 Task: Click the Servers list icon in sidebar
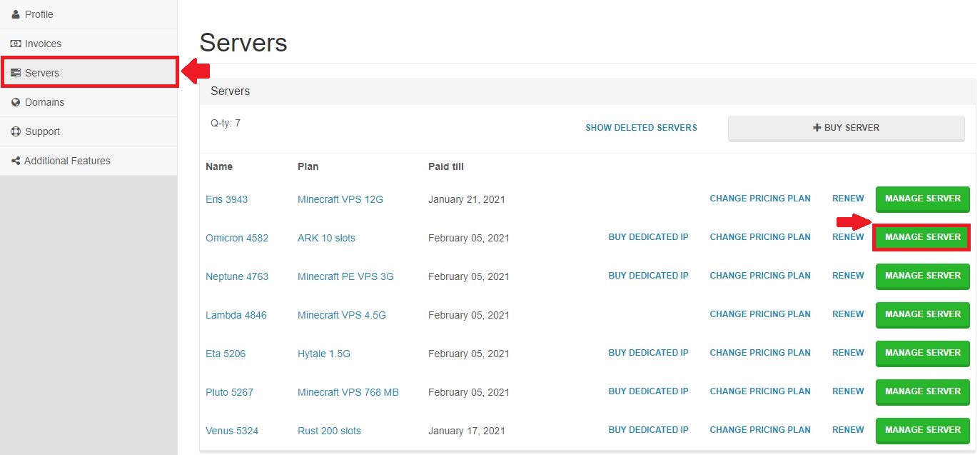(16, 72)
